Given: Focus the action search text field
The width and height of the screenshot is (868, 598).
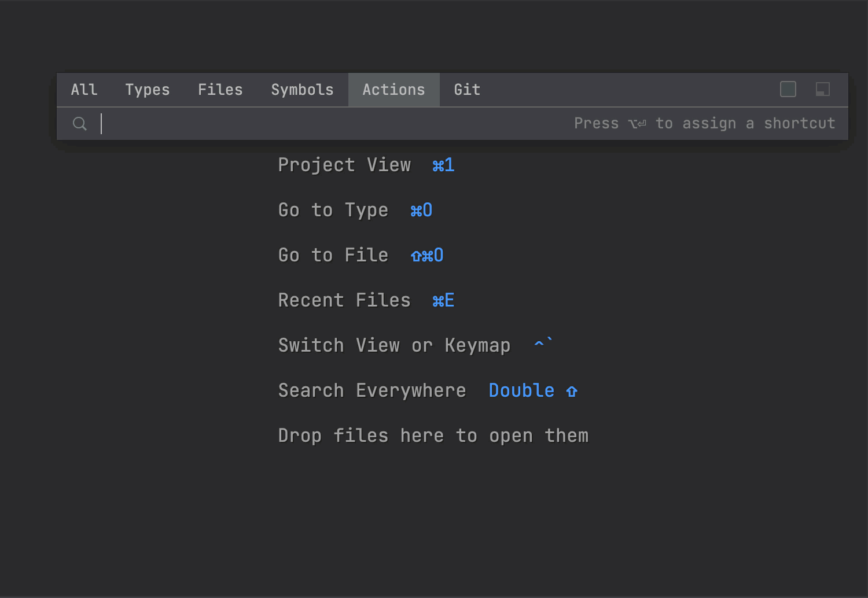Looking at the screenshot, I should (x=324, y=124).
